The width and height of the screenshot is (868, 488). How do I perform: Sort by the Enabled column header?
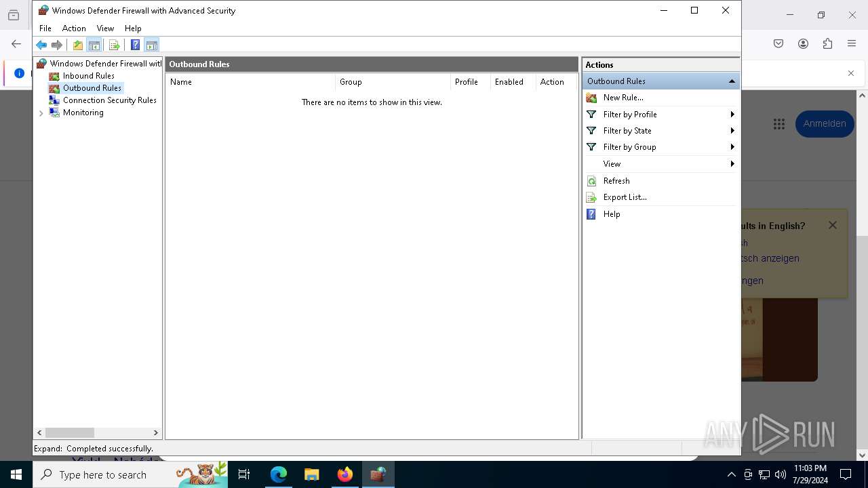(x=513, y=82)
